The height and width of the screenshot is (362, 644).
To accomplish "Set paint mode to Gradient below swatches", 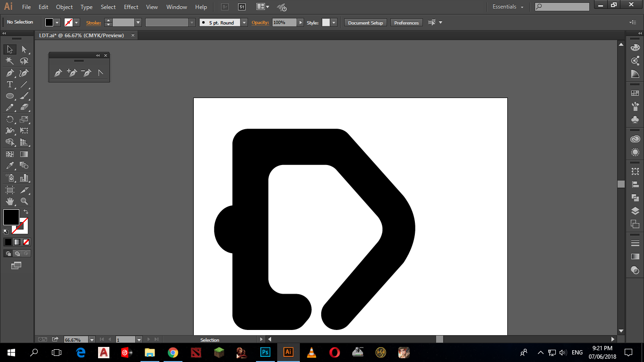I will click(x=17, y=242).
